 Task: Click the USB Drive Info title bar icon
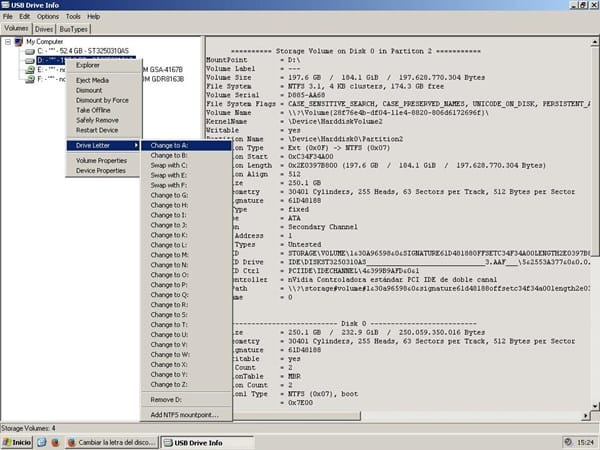[x=7, y=5]
